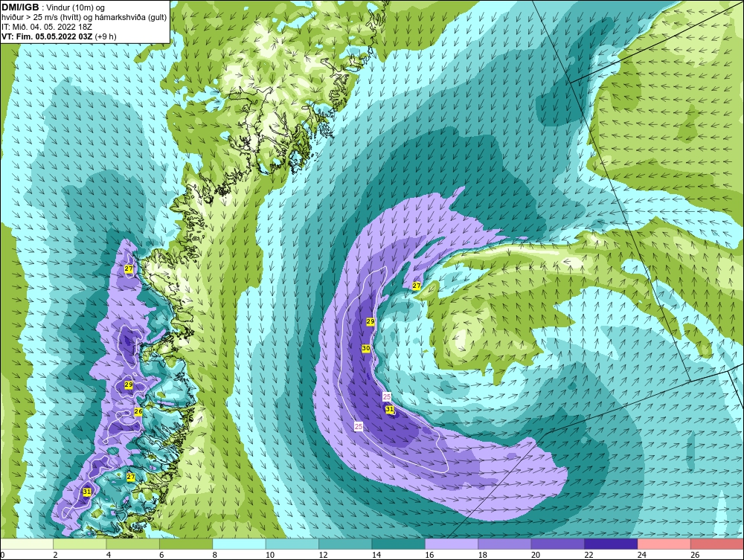Select the dark indigo 22–24 m/s legend swatch
This screenshot has width=744, height=560.
point(611,544)
